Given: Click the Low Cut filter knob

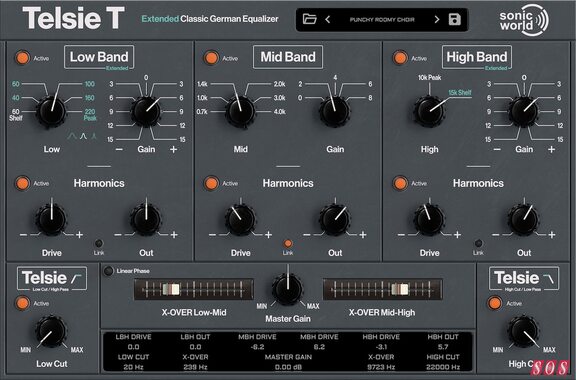Looking at the screenshot, I should (x=51, y=331).
